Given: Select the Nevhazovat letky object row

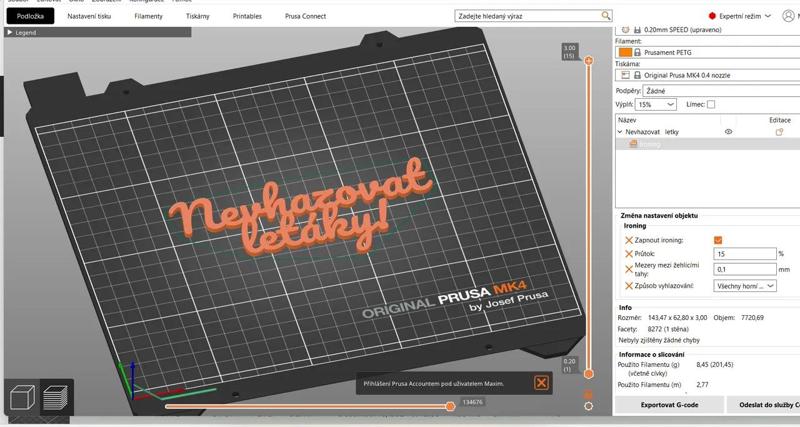Looking at the screenshot, I should click(x=707, y=132).
